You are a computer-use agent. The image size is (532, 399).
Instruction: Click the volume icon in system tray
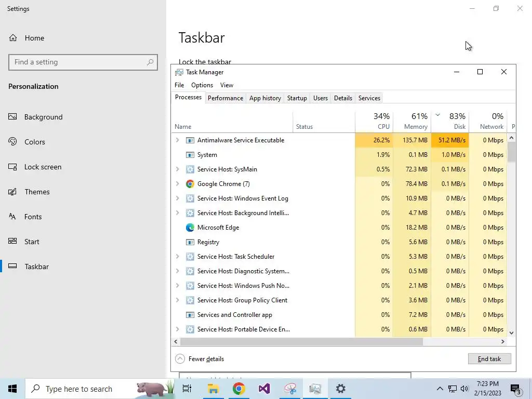click(464, 389)
